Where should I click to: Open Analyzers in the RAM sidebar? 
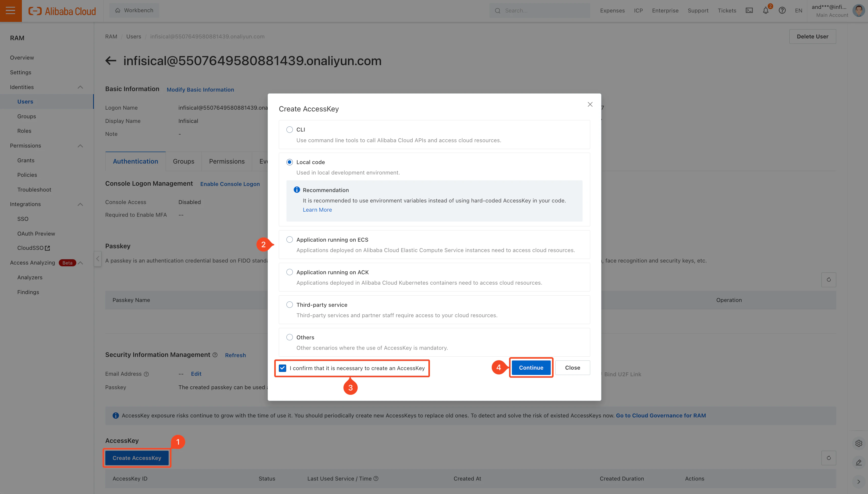30,278
